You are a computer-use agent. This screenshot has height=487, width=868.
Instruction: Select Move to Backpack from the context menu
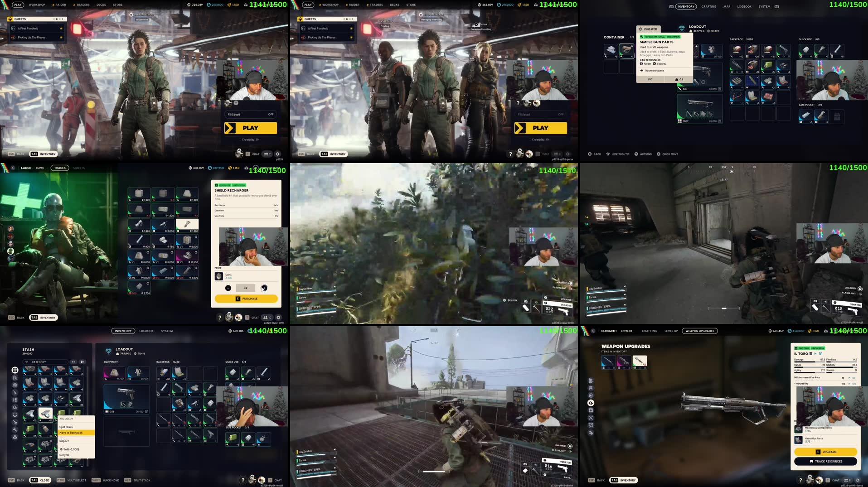(72, 433)
